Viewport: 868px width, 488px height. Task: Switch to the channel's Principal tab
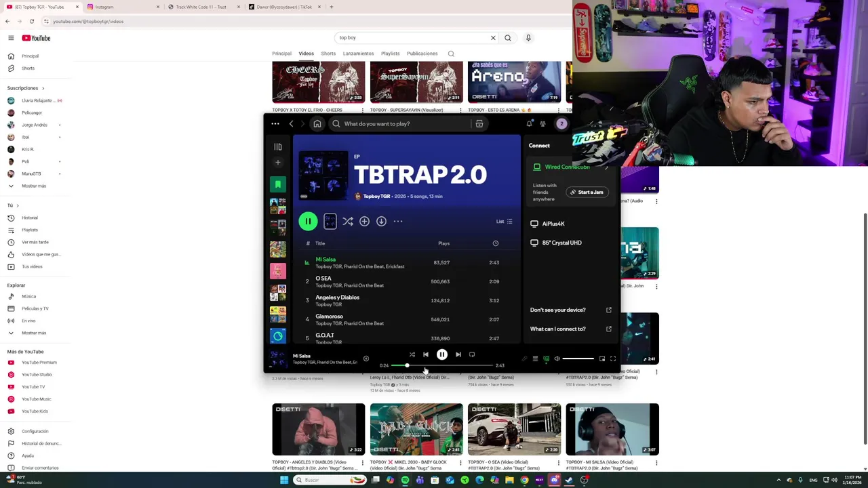click(x=281, y=54)
